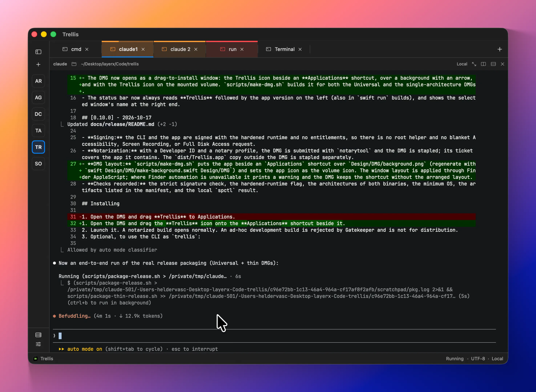
Task: Click the '## [0.10.0] - 2026-10-17' line
Action: point(117,118)
